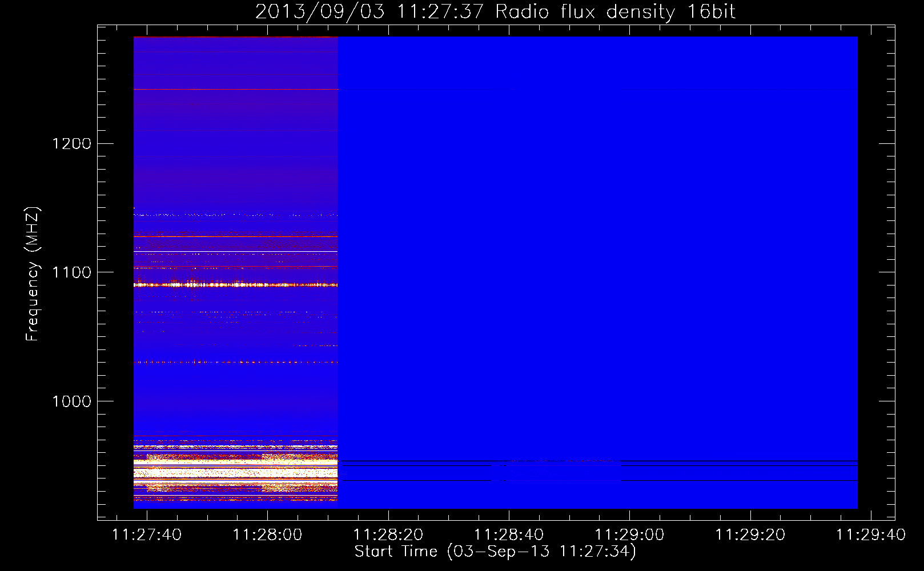Click the 11:29:40 time tick label
Screen dimensions: 924x571
pos(871,535)
